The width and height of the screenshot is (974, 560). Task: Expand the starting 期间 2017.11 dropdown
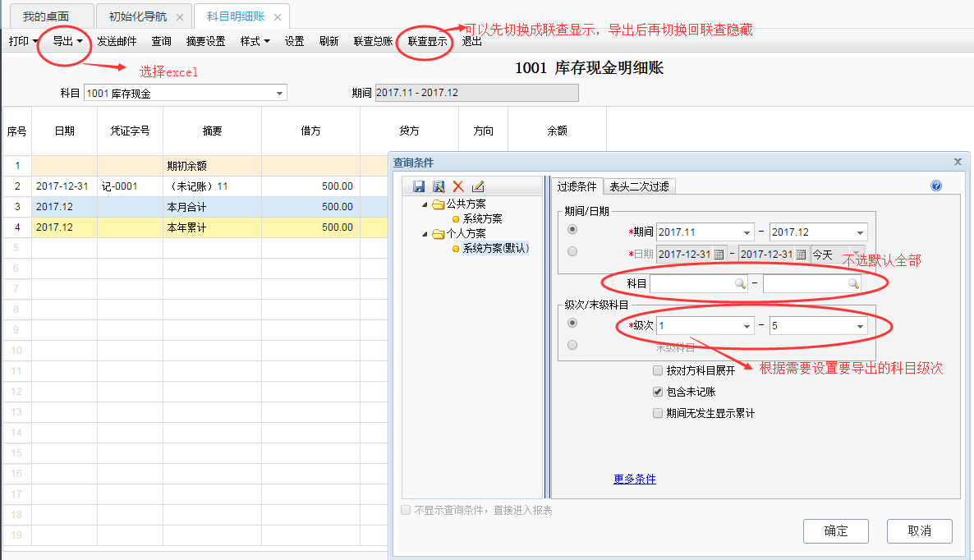click(747, 232)
